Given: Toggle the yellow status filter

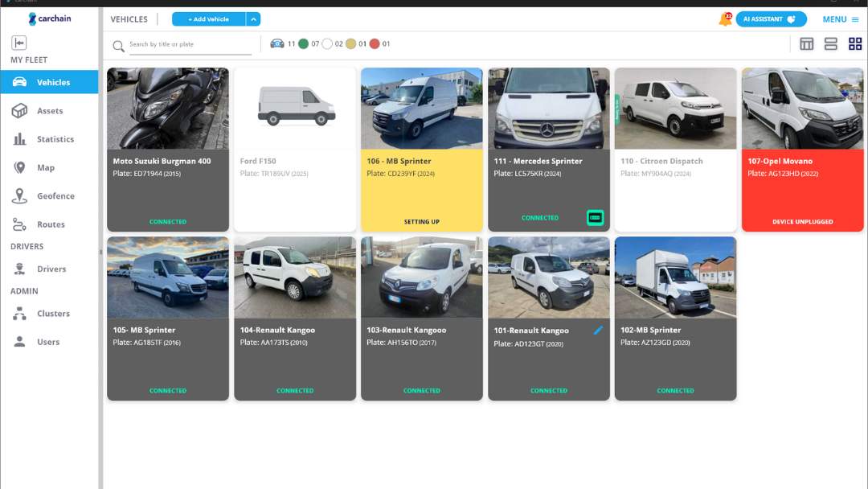Looking at the screenshot, I should pos(351,43).
